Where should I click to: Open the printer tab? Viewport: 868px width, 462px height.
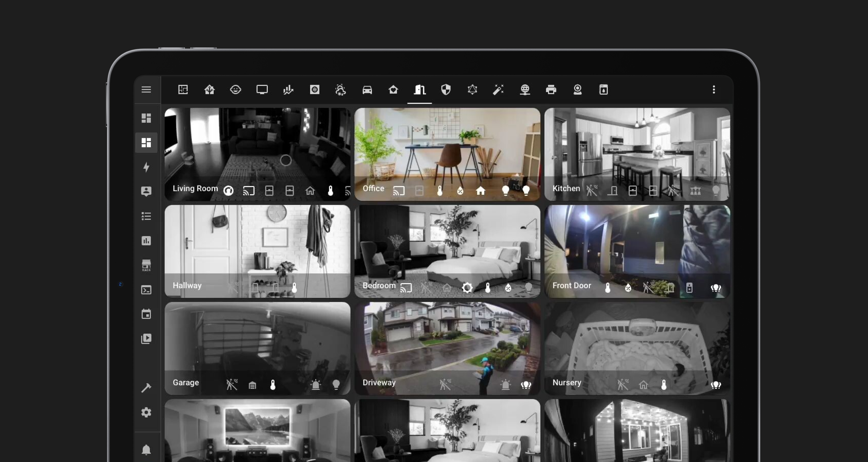551,90
